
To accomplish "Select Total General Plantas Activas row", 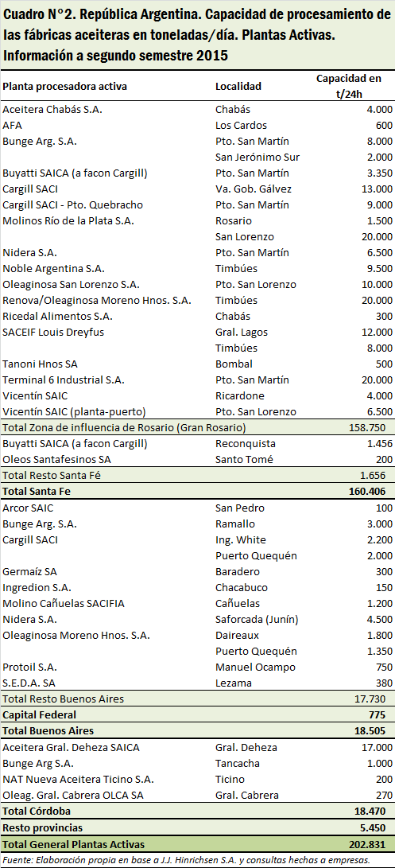I will (197, 844).
